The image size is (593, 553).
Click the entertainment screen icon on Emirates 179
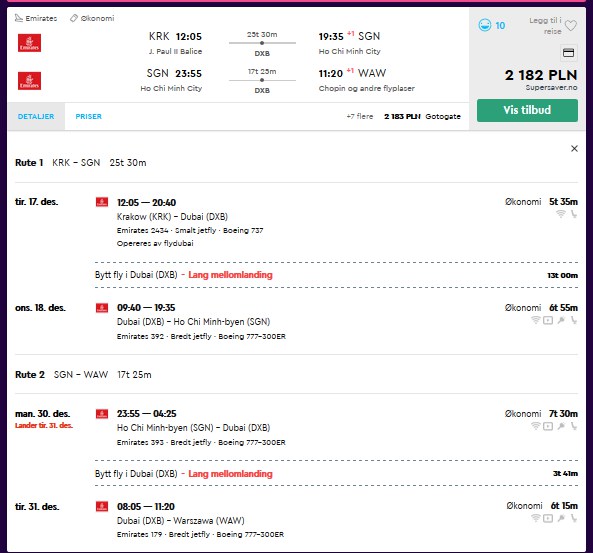click(548, 519)
